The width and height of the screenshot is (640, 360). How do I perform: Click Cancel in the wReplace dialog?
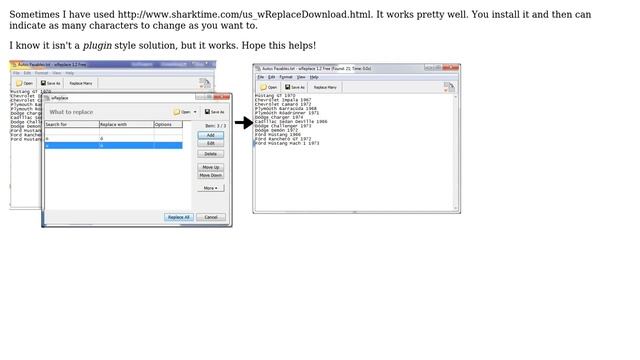211,217
